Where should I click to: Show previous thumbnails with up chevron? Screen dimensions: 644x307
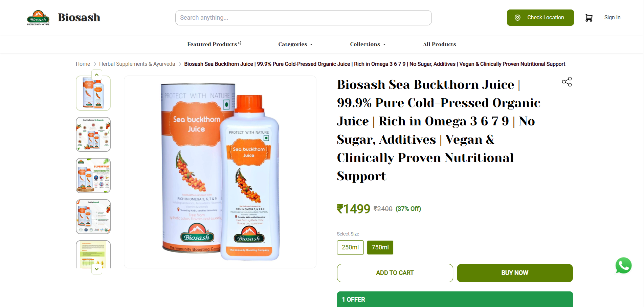click(x=97, y=75)
